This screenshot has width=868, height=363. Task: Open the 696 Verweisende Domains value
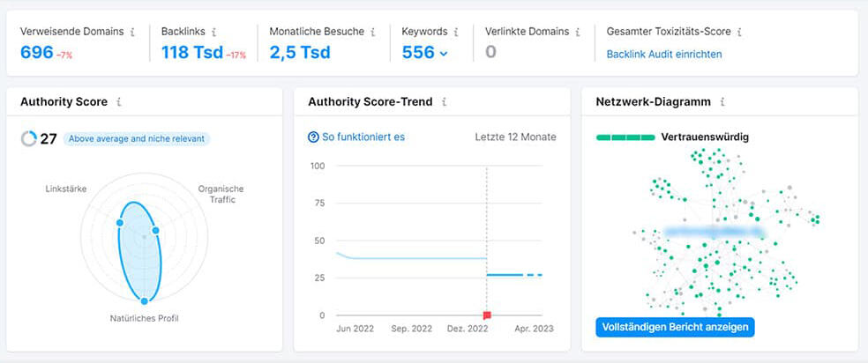pos(36,52)
